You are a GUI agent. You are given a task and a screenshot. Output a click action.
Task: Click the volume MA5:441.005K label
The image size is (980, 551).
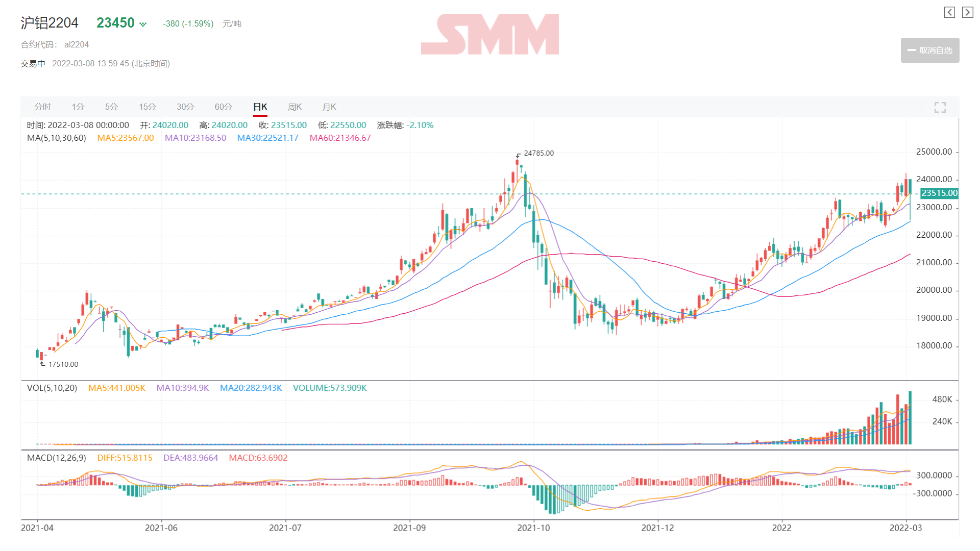117,388
